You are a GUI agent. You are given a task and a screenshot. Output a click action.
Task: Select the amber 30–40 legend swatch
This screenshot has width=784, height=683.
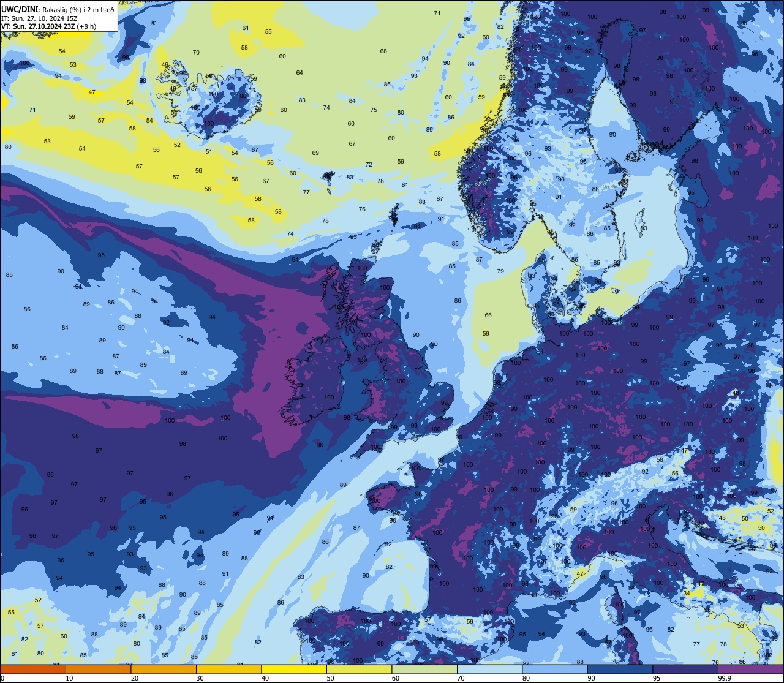(228, 669)
